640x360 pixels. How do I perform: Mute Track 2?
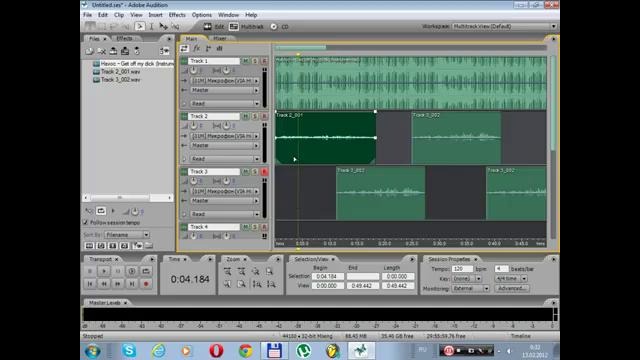[246, 116]
